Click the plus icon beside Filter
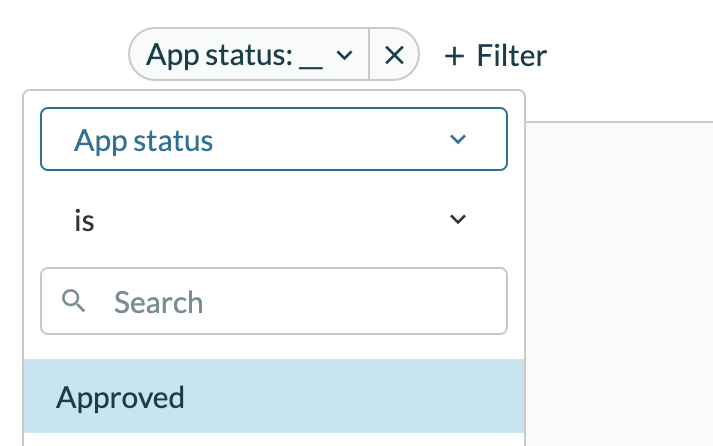Viewport: 713px width, 446px height. (455, 55)
